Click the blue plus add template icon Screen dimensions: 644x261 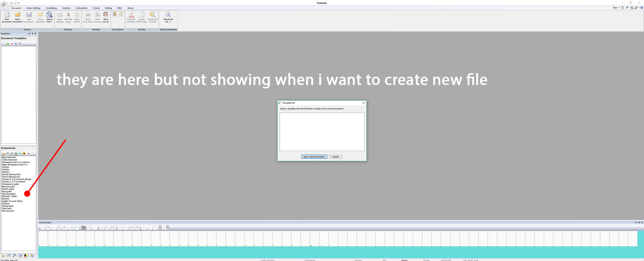(16, 44)
